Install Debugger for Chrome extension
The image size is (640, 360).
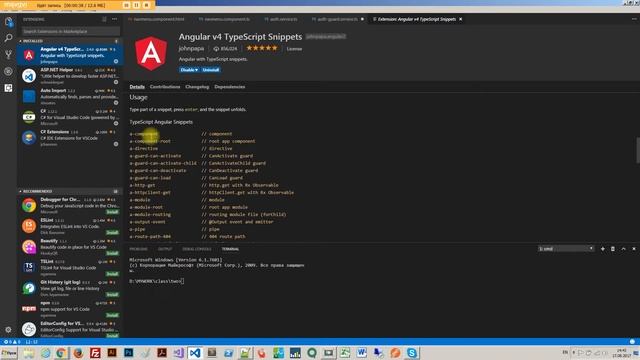point(112,212)
